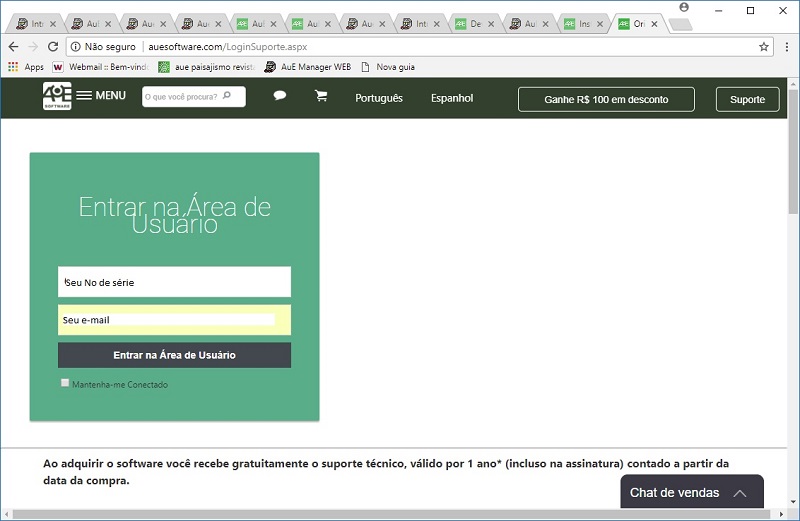Screen dimensions: 800x521
Task: Click the browser back arrow
Action: point(13,47)
